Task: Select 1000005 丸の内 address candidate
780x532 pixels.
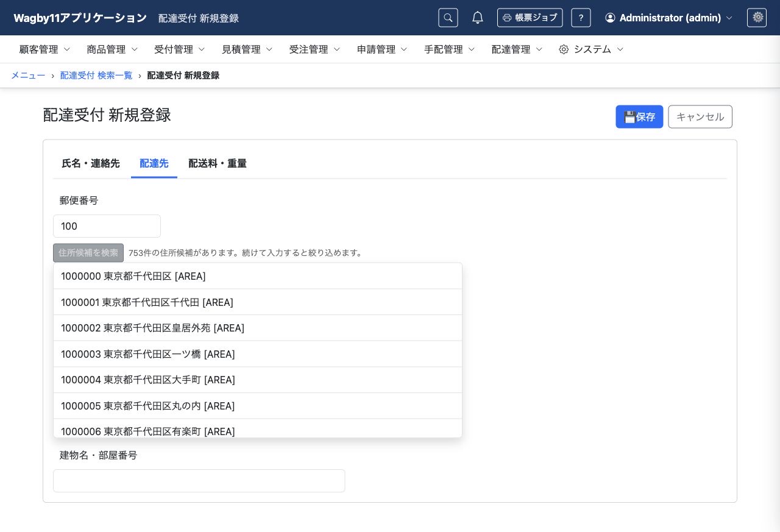Action: (x=258, y=406)
